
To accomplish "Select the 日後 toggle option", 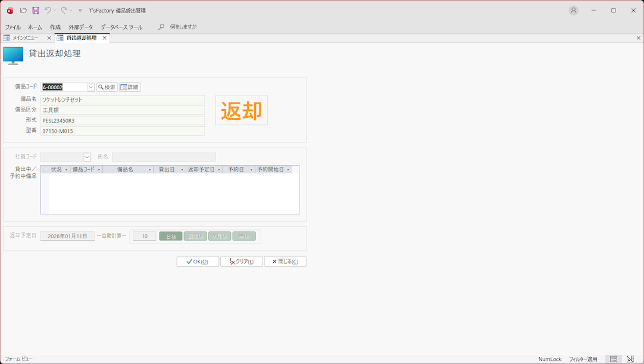I will pos(171,237).
